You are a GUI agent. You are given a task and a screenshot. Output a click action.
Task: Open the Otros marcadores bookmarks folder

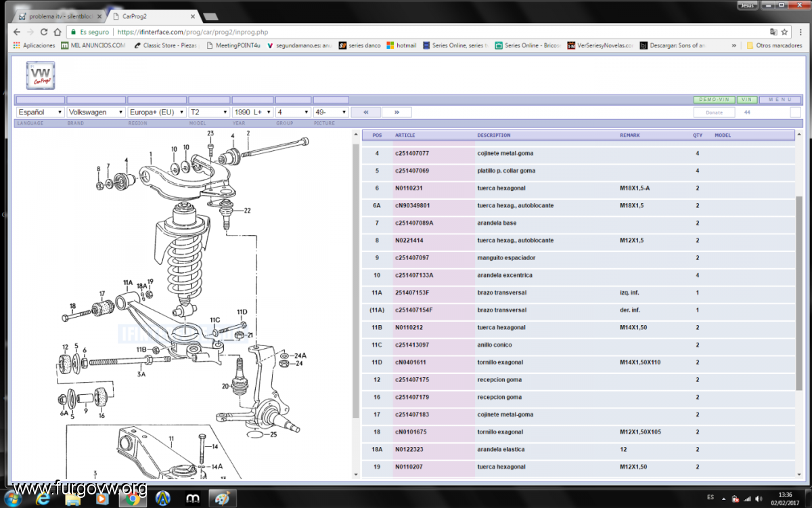click(774, 45)
